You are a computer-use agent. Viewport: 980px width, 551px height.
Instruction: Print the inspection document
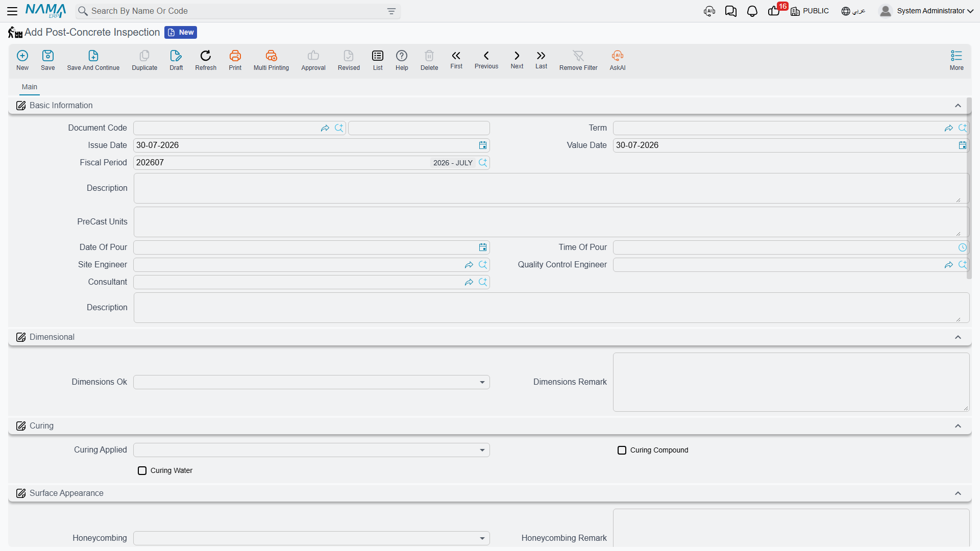(235, 60)
